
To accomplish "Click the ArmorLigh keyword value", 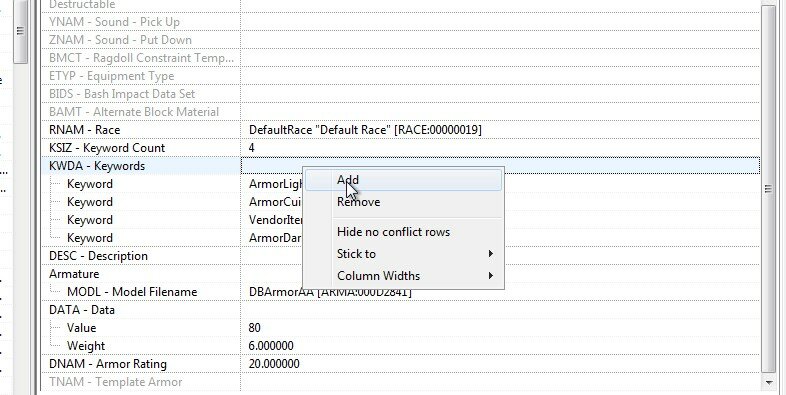I will click(276, 184).
